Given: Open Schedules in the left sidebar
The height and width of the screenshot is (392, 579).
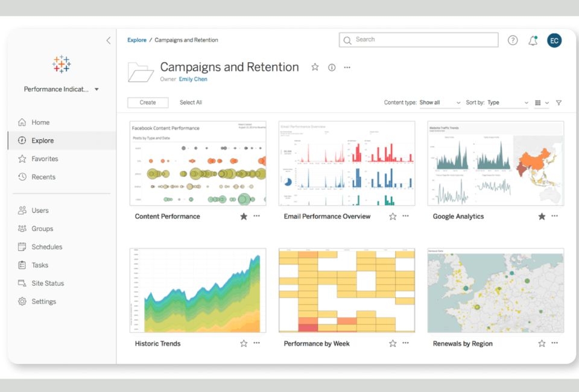Looking at the screenshot, I should pyautogui.click(x=46, y=247).
